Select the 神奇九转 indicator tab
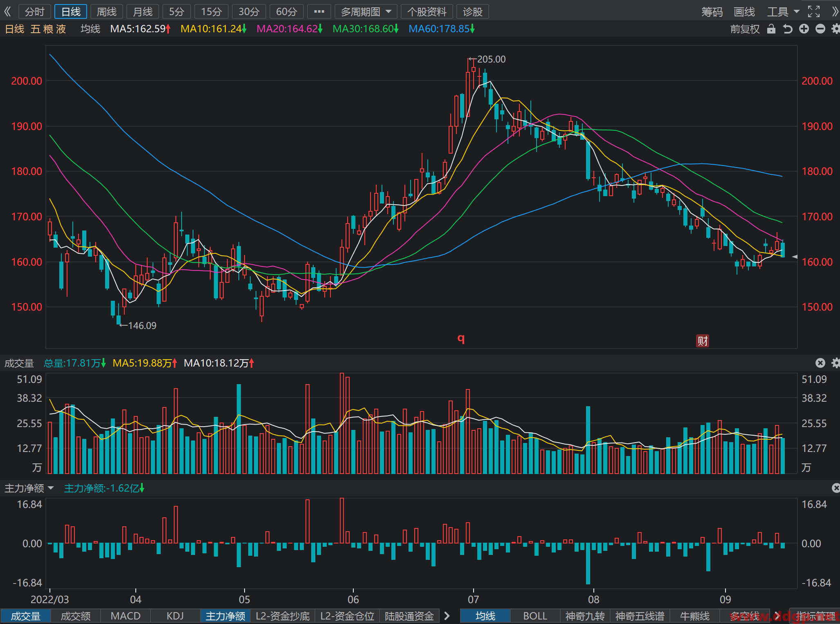 (585, 616)
